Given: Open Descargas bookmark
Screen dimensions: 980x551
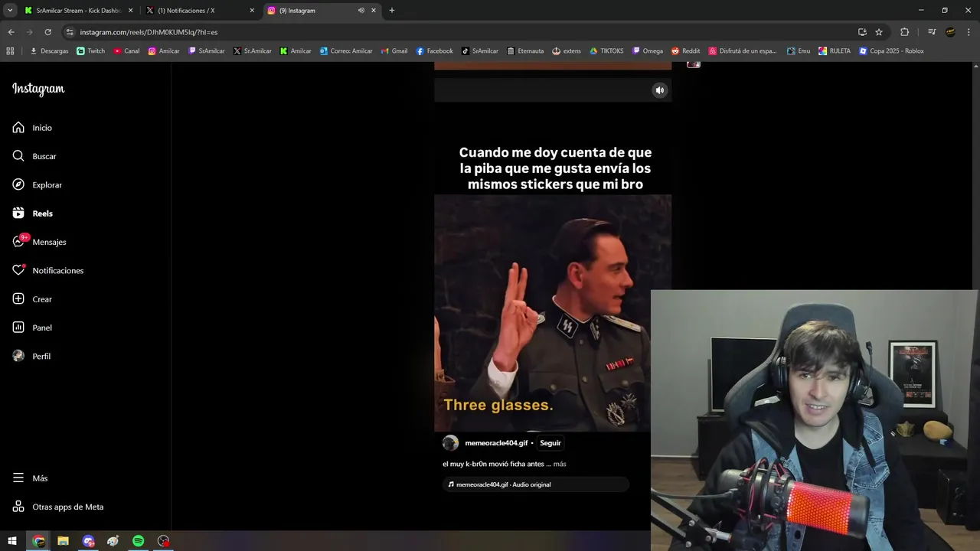Looking at the screenshot, I should pyautogui.click(x=49, y=51).
